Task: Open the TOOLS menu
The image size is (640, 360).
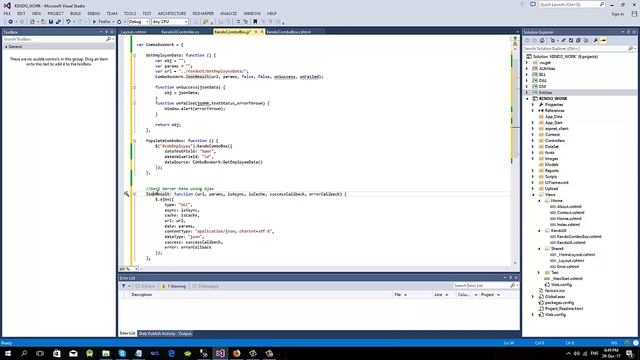Action: coord(130,13)
